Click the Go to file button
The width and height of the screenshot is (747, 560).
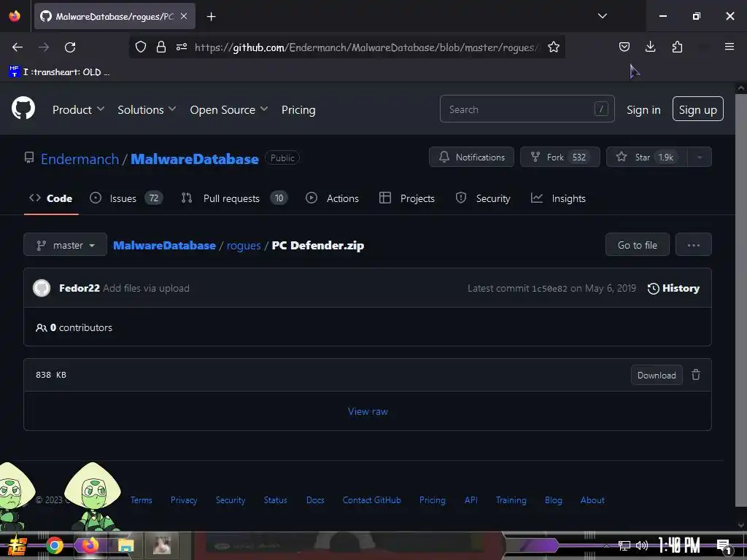click(637, 245)
